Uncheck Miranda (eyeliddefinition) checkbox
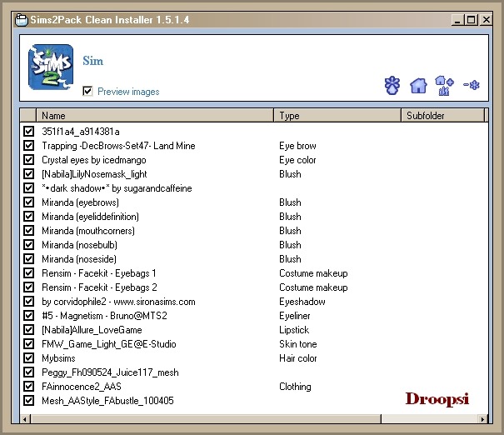 [28, 216]
